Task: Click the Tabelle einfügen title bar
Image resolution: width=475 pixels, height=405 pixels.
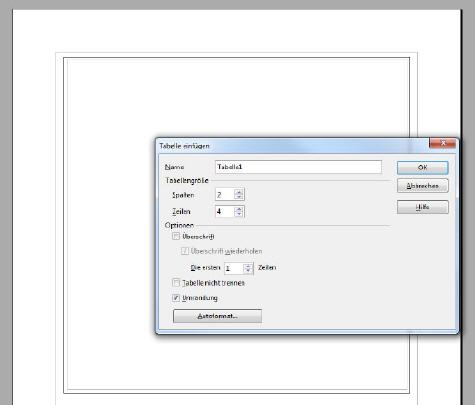Action: pos(293,146)
